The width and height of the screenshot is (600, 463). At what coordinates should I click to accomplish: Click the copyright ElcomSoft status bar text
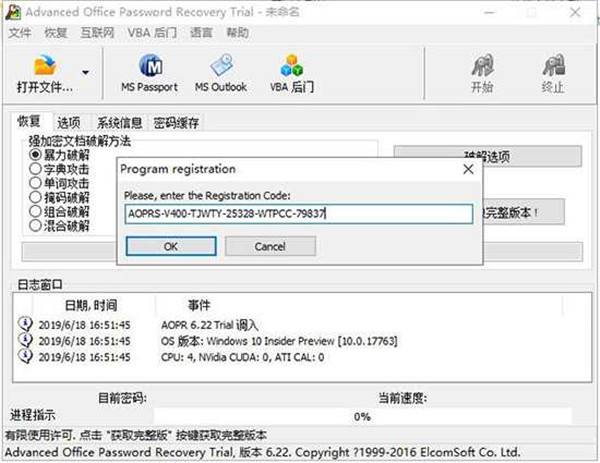tap(262, 452)
